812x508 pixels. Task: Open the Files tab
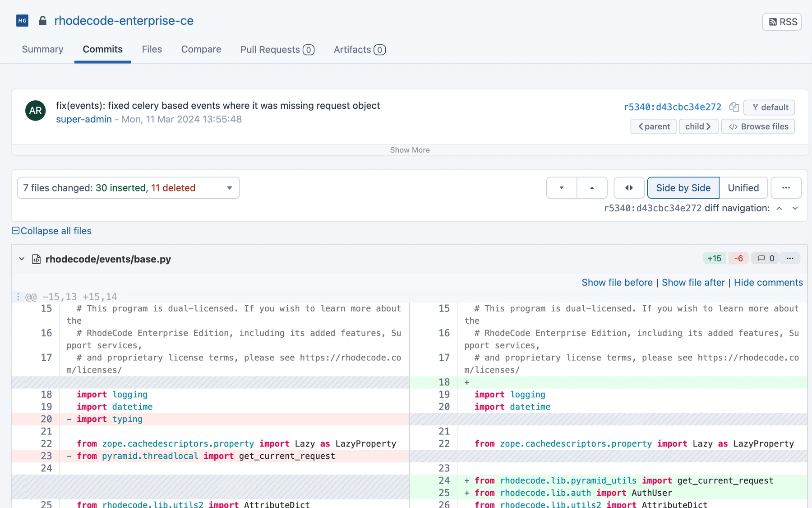click(x=152, y=49)
